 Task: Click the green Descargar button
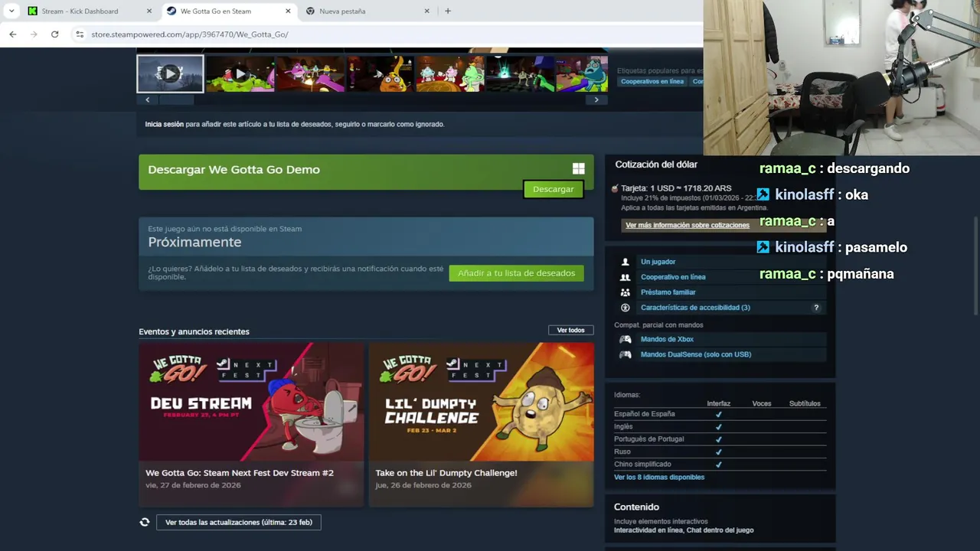(x=553, y=189)
